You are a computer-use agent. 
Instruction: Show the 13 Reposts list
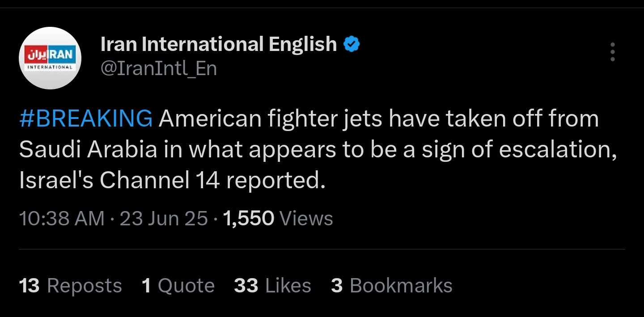[71, 286]
